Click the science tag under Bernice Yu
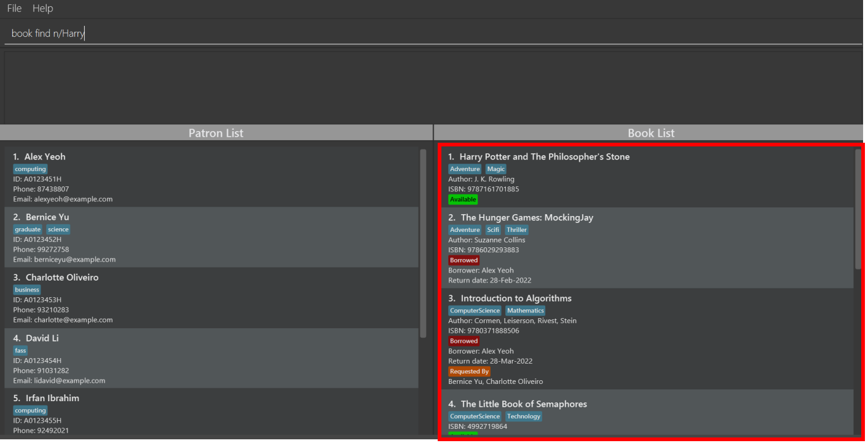 tap(58, 229)
